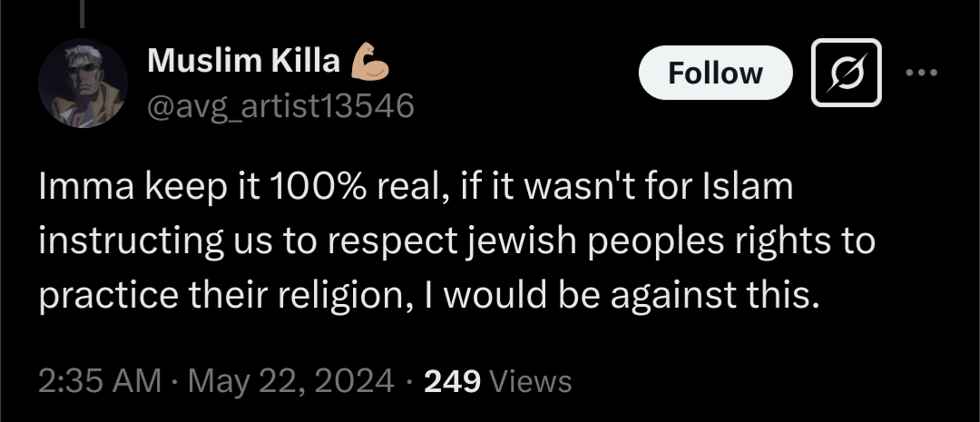Screen dimensions: 980x422
Task: Click the Views label
Action: (531, 379)
